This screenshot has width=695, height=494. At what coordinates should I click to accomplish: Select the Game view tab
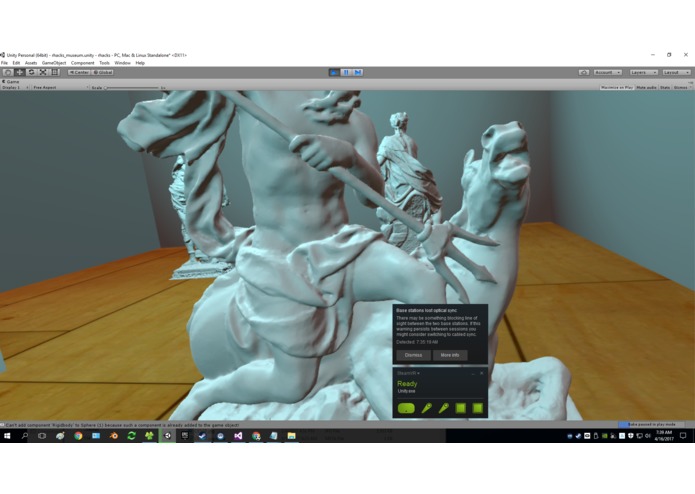pos(11,82)
